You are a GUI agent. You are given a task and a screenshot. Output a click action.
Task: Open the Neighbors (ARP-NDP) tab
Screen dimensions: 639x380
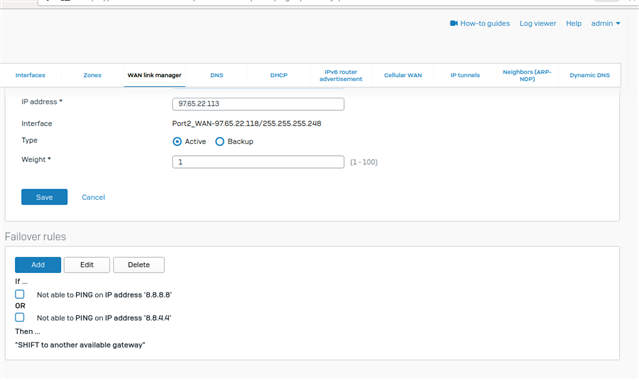527,75
